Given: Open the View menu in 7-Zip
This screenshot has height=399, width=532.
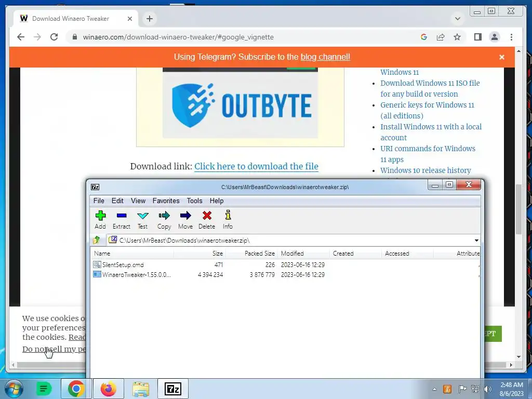Looking at the screenshot, I should [x=138, y=201].
